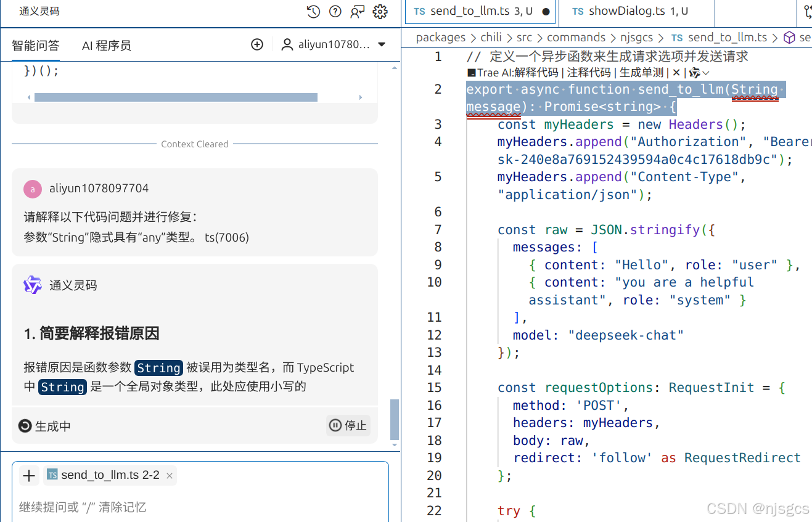Click 生成单测 code lens
This screenshot has width=812, height=522.
point(641,72)
